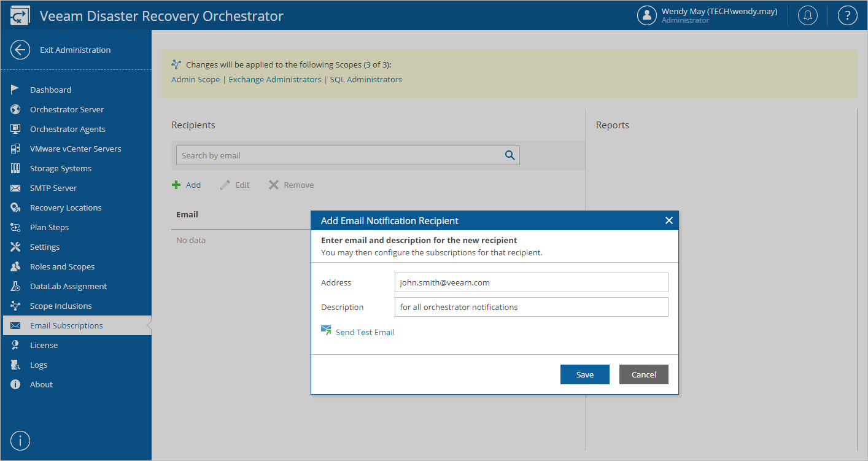Cancel the Add Email Notification dialog
Viewport: 868px width, 461px height.
(643, 374)
